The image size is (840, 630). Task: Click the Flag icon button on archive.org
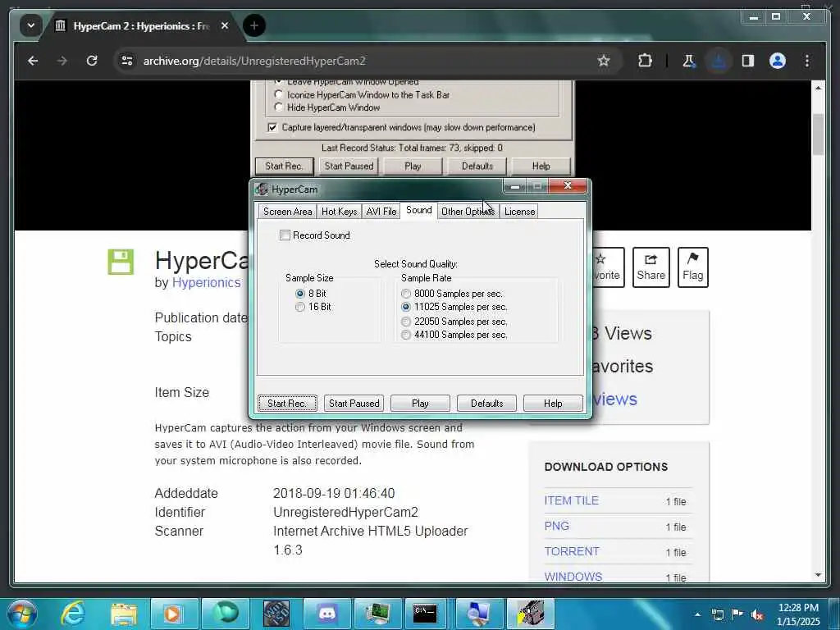[692, 267]
